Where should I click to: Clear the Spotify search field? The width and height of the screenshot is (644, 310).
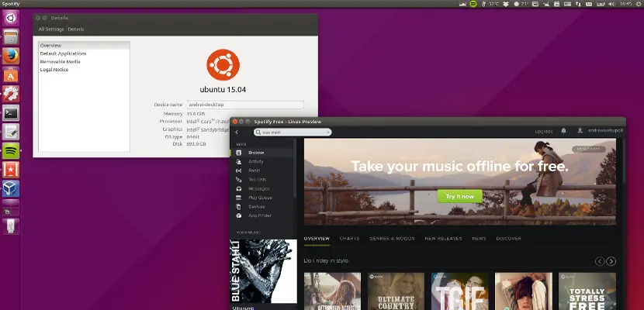[327, 132]
